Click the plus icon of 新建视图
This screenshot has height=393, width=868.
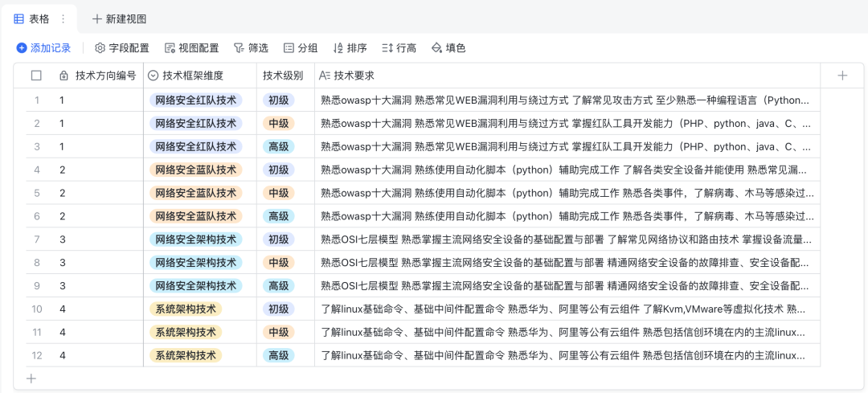tap(97, 18)
